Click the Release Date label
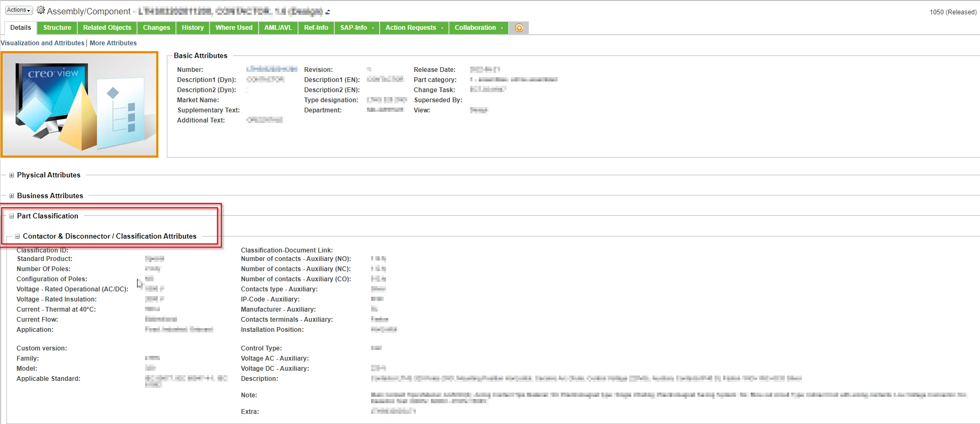 (x=435, y=70)
